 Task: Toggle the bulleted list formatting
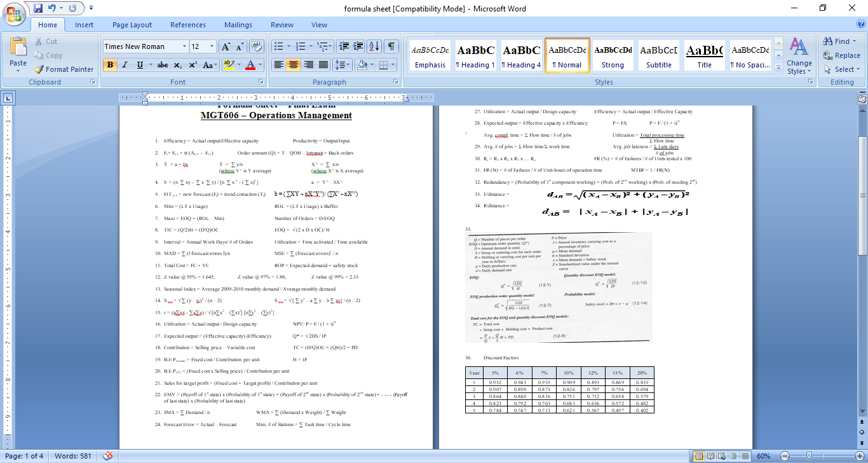[x=280, y=46]
